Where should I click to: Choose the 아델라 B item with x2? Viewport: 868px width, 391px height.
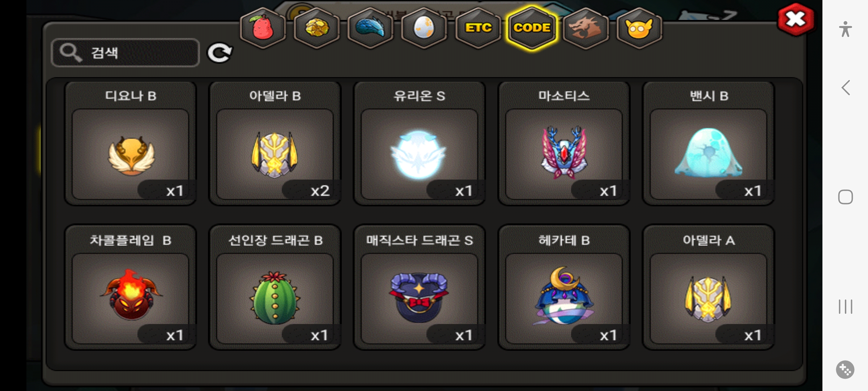[x=275, y=143]
